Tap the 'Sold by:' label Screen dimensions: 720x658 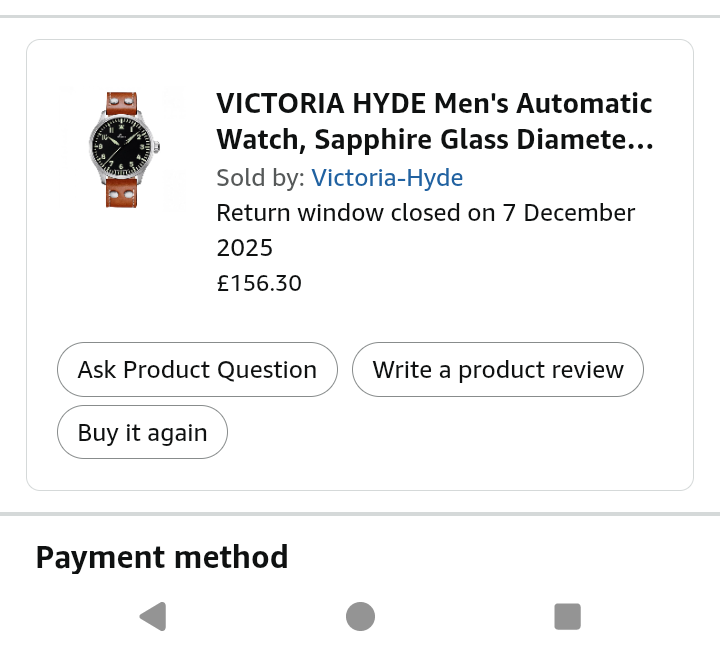pyautogui.click(x=260, y=178)
